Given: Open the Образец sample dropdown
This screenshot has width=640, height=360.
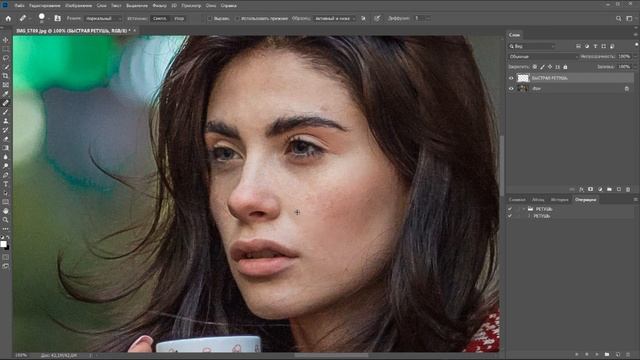Looking at the screenshot, I should coord(334,18).
